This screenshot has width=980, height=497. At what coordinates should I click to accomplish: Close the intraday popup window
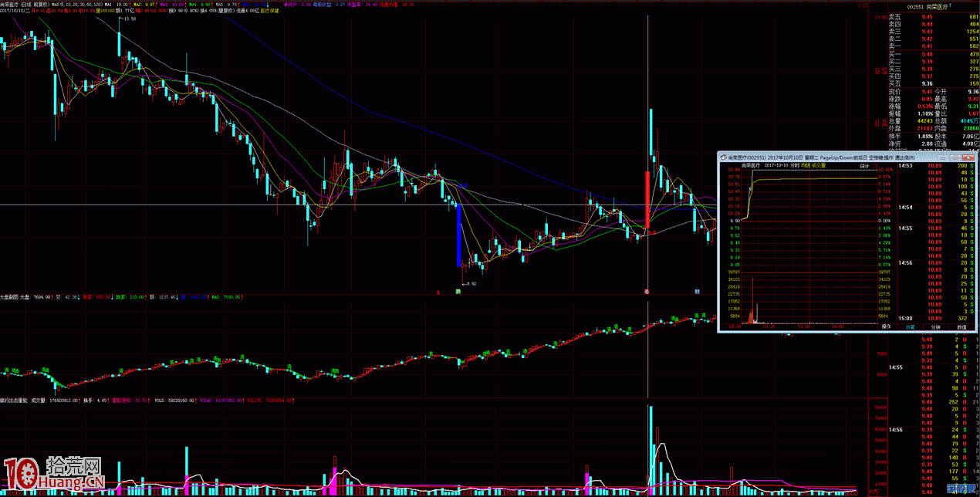[x=968, y=157]
